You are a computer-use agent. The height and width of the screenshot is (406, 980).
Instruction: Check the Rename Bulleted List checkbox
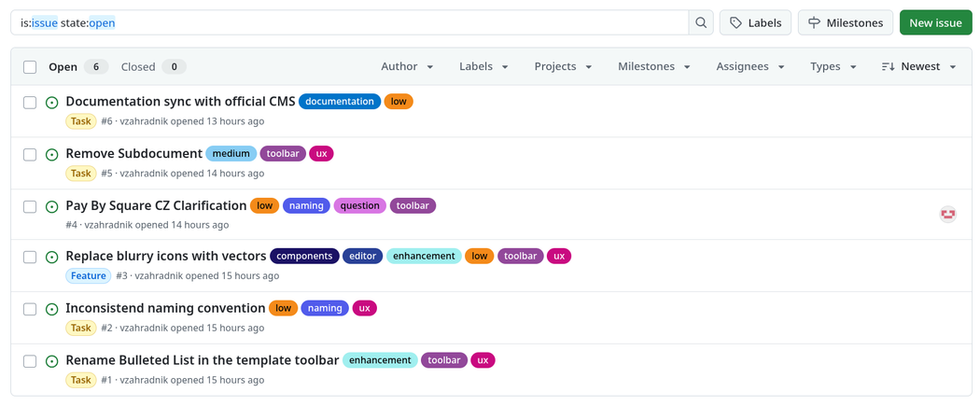tap(30, 361)
